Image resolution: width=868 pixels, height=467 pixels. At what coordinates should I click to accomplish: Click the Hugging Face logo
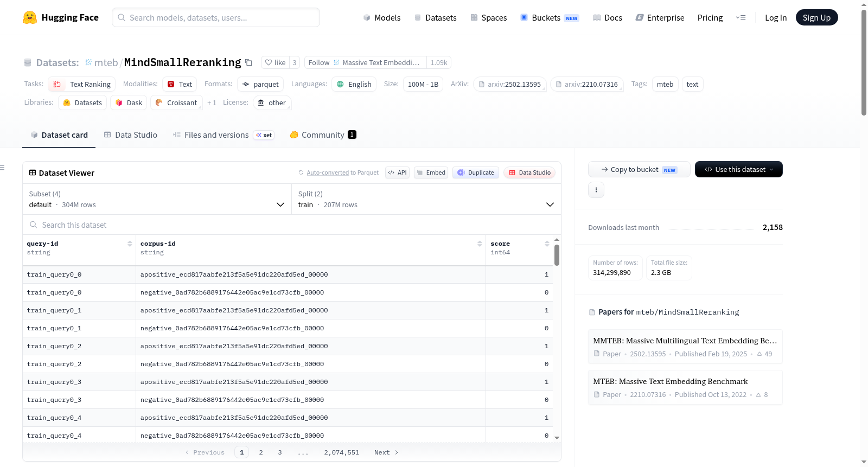click(x=61, y=17)
